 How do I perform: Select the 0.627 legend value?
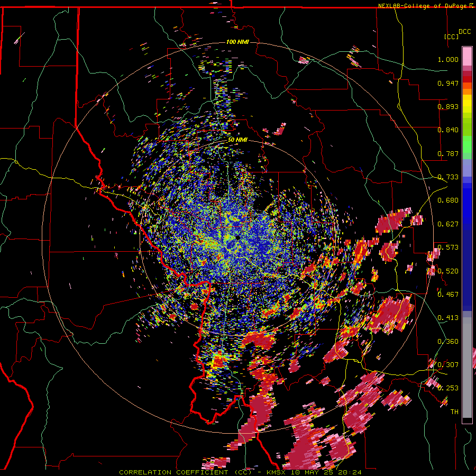[x=448, y=224]
